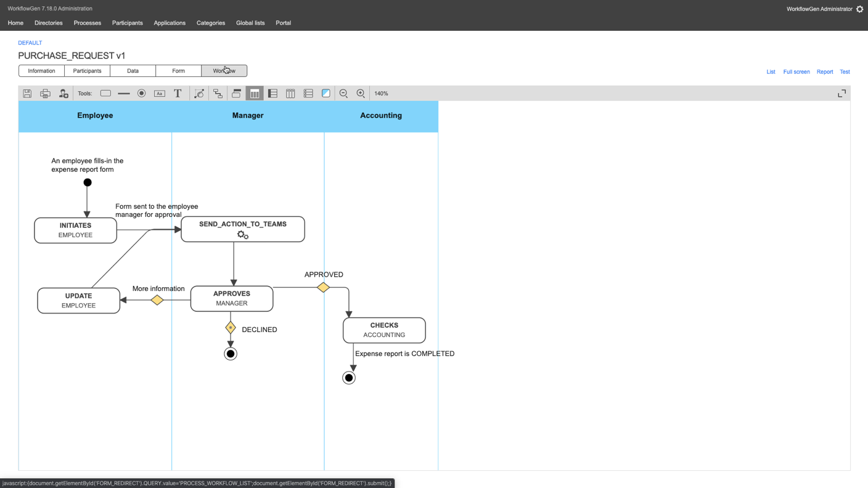The image size is (868, 488).
Task: Select the rounded rectangle action tool
Action: [x=105, y=94]
